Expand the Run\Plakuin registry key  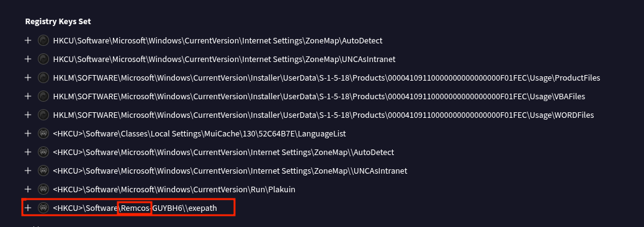click(28, 189)
